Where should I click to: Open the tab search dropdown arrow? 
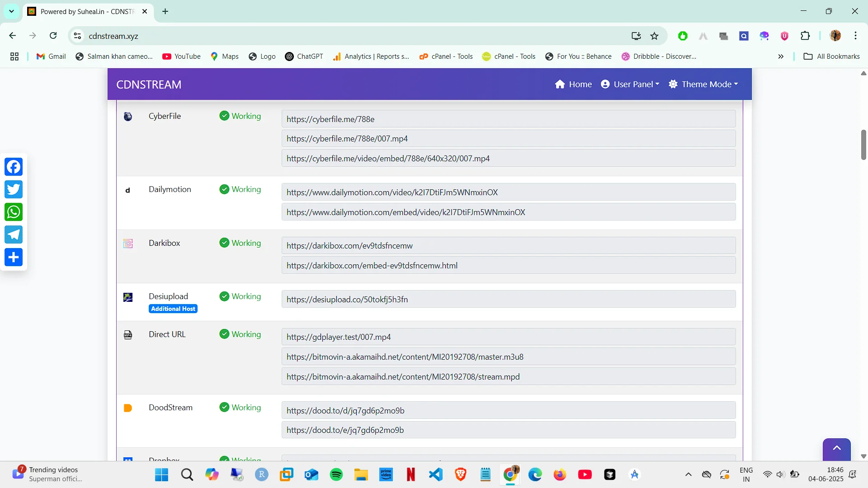[x=11, y=11]
